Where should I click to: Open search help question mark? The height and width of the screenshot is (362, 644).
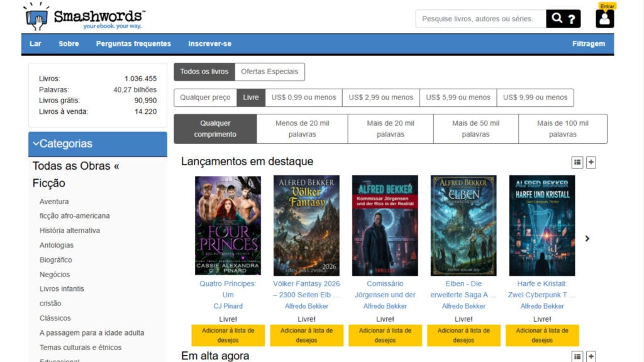click(x=572, y=19)
